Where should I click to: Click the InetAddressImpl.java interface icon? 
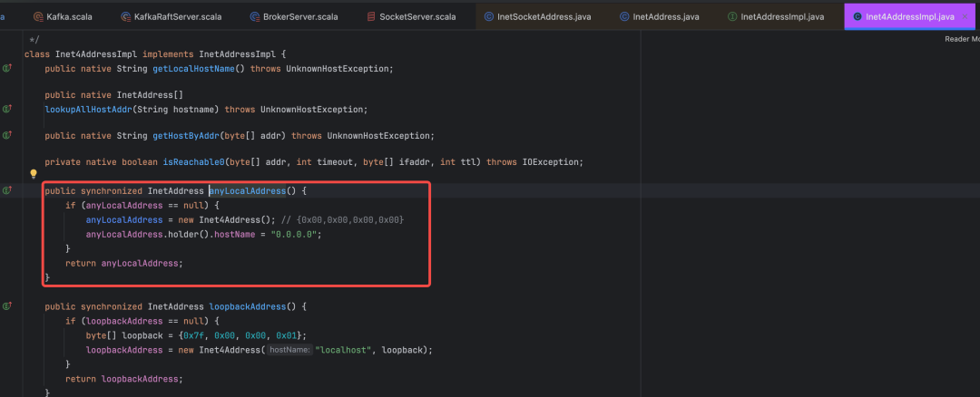coord(732,17)
